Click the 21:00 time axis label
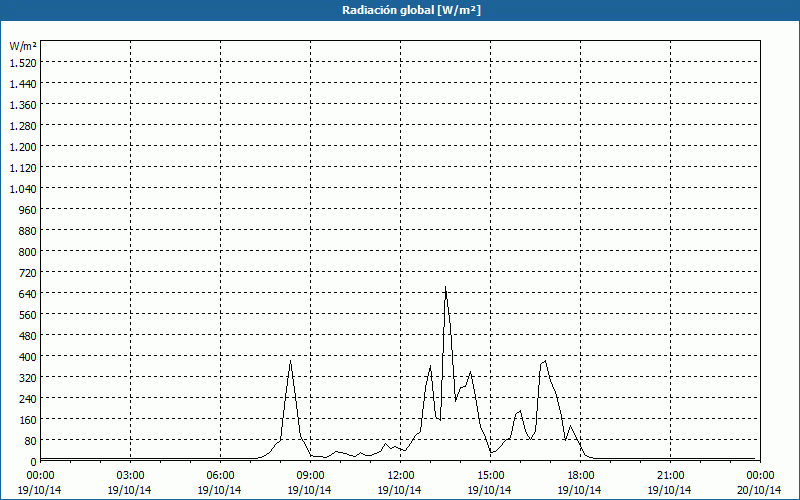The height and width of the screenshot is (500, 800). 670,476
